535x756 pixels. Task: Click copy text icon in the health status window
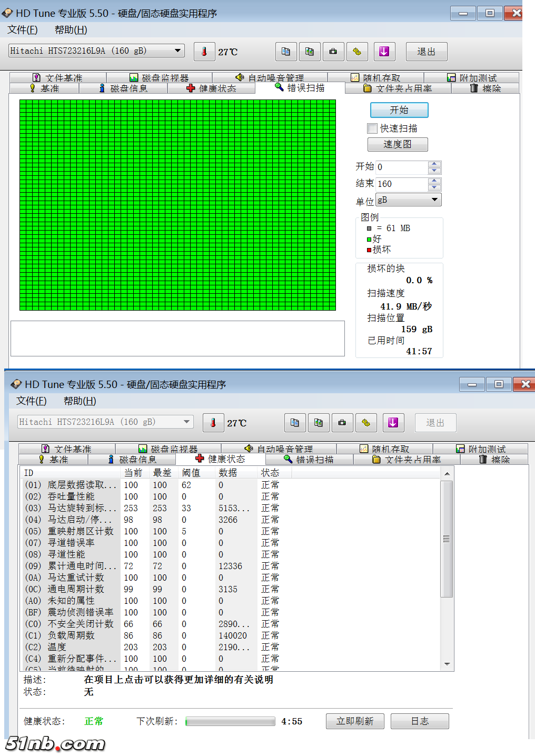click(295, 423)
